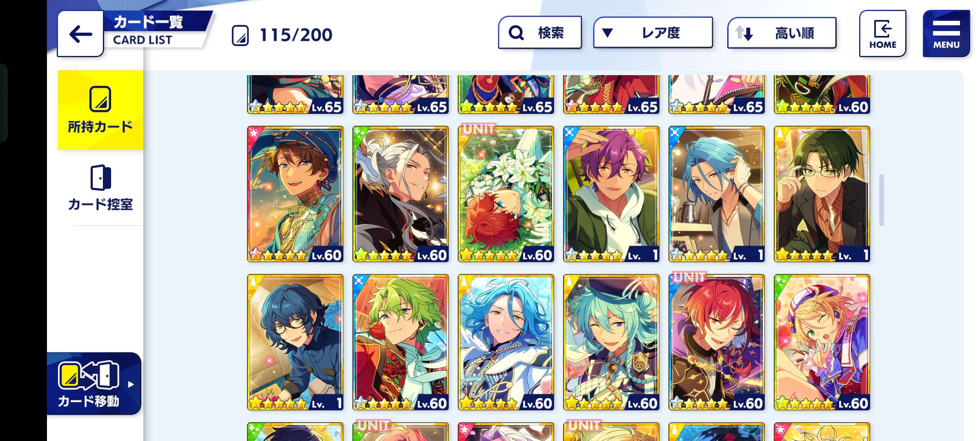Click the magnifier icon in 検索 search

click(x=516, y=33)
